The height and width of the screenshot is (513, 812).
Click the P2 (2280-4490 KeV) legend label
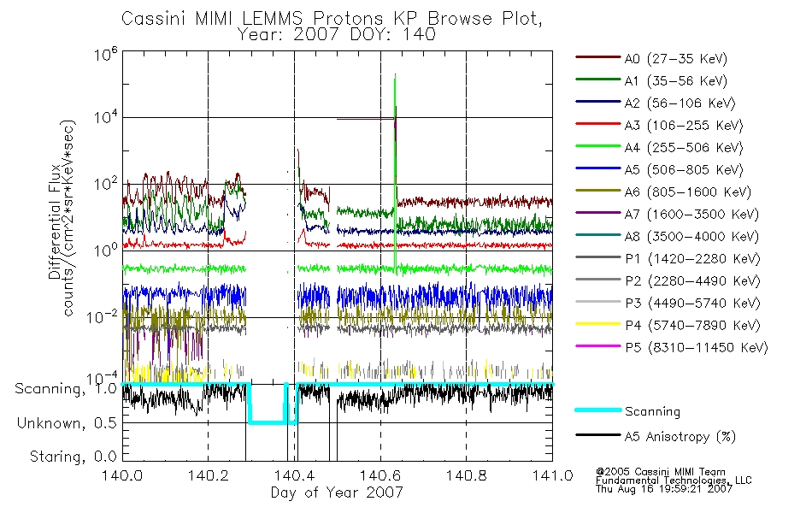[x=692, y=281]
